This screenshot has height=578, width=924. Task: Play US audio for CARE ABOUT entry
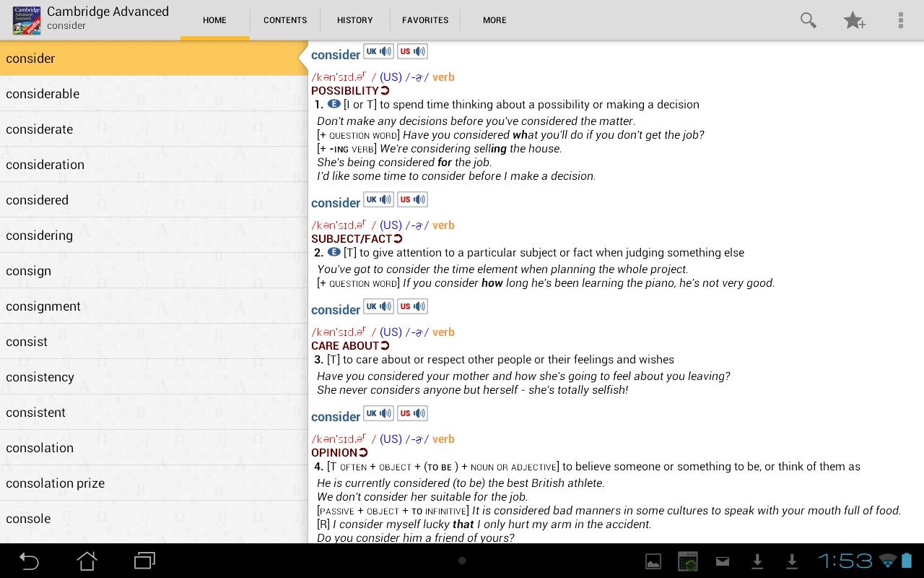point(412,306)
